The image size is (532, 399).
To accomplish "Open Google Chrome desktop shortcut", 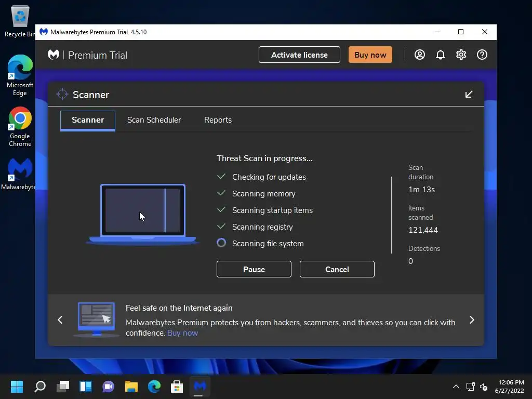I will click(x=20, y=127).
